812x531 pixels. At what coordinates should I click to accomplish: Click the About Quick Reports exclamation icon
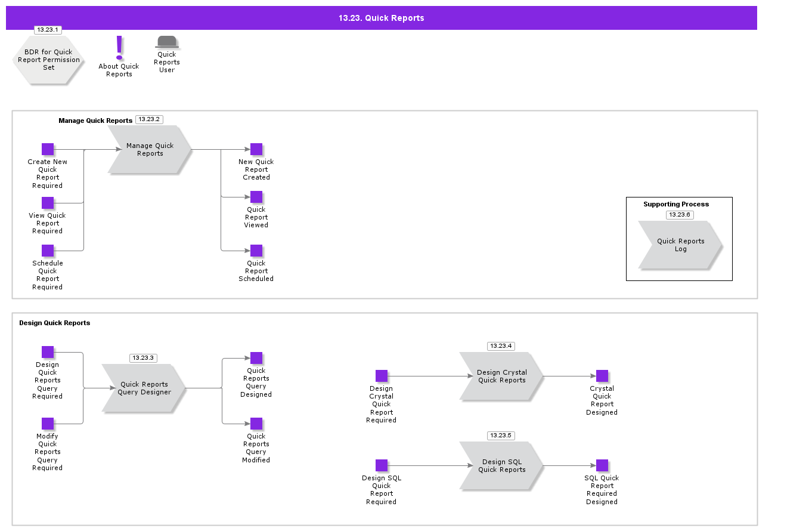(x=119, y=47)
